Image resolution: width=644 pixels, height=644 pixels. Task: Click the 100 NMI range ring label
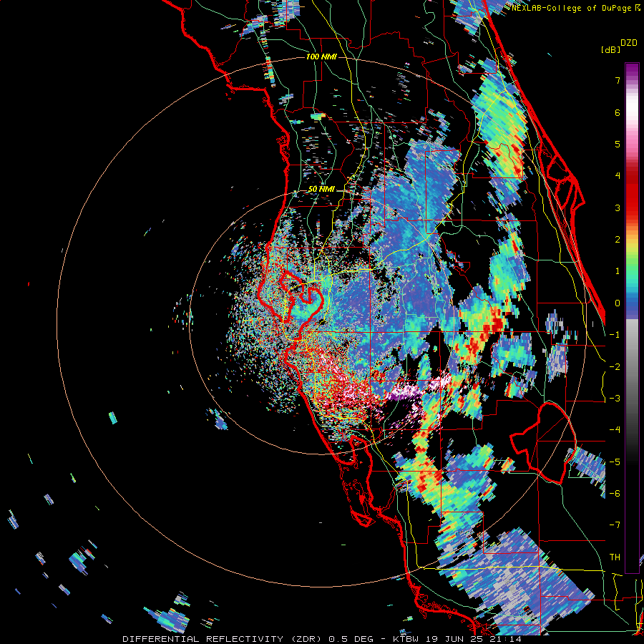(321, 57)
